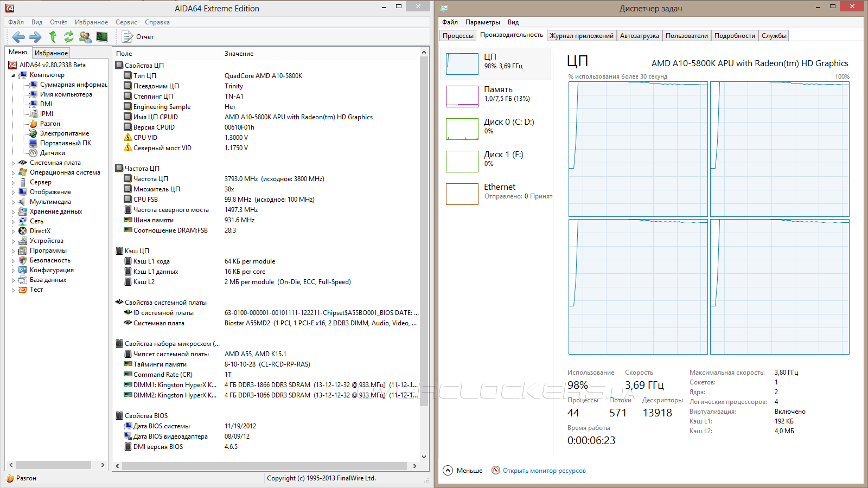This screenshot has height=488, width=868.
Task: Open the AIDA64 Справка menu
Action: pos(157,22)
